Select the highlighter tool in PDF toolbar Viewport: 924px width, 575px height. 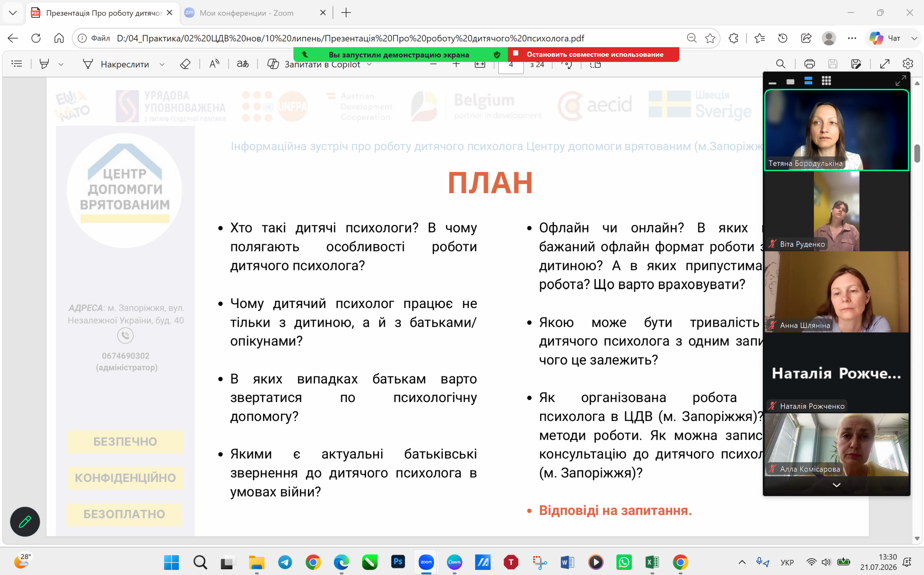(44, 64)
